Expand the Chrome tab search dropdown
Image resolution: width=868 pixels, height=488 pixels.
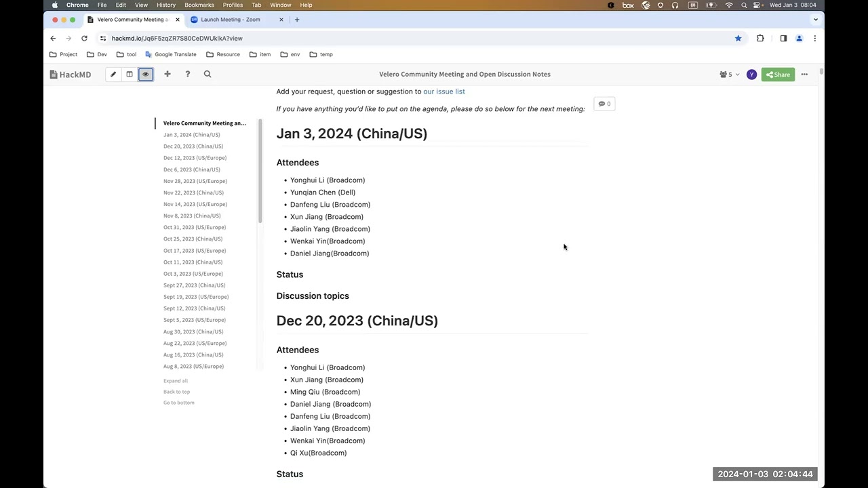(x=815, y=20)
